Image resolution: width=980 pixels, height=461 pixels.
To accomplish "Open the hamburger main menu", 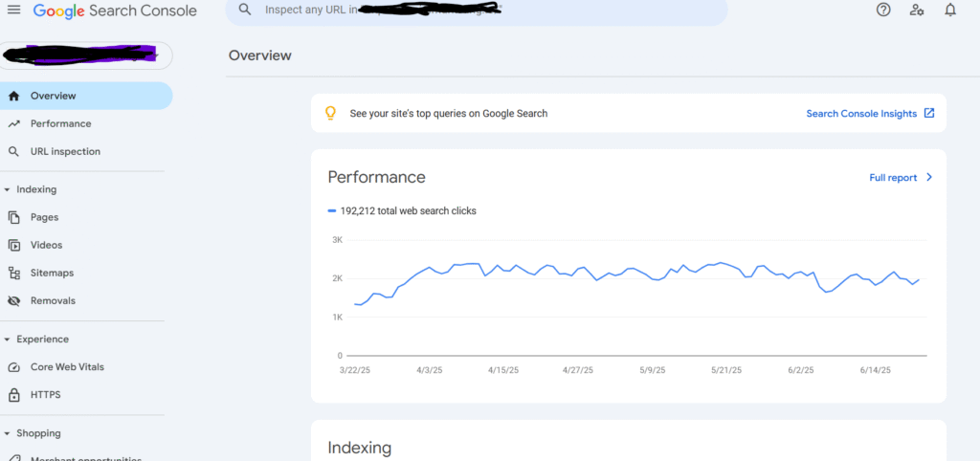I will pos(13,10).
